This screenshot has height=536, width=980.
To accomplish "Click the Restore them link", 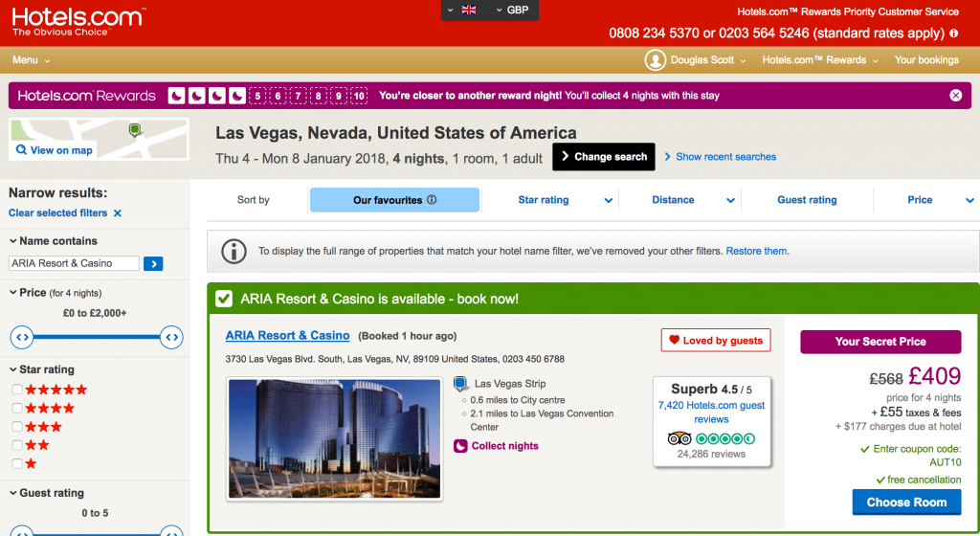I will 756,252.
